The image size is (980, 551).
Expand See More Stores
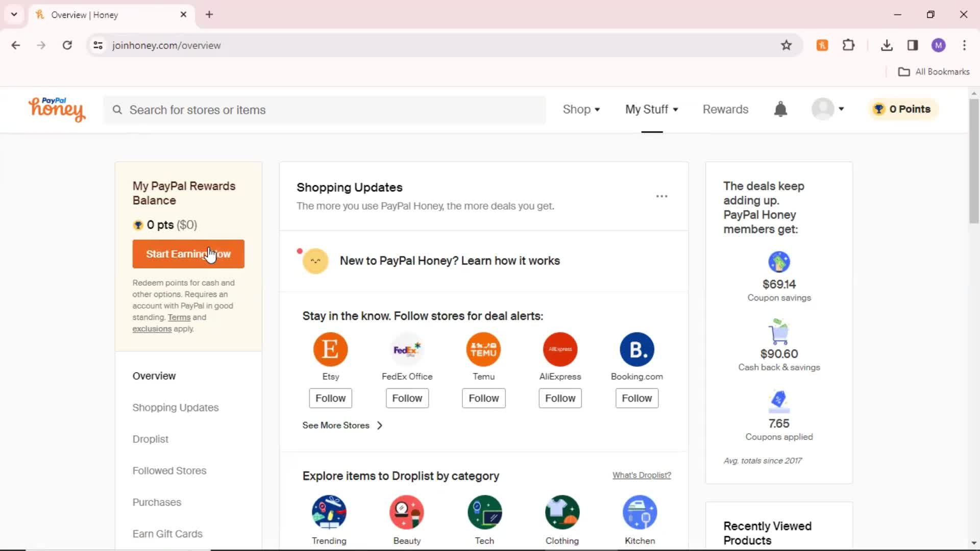click(x=342, y=425)
